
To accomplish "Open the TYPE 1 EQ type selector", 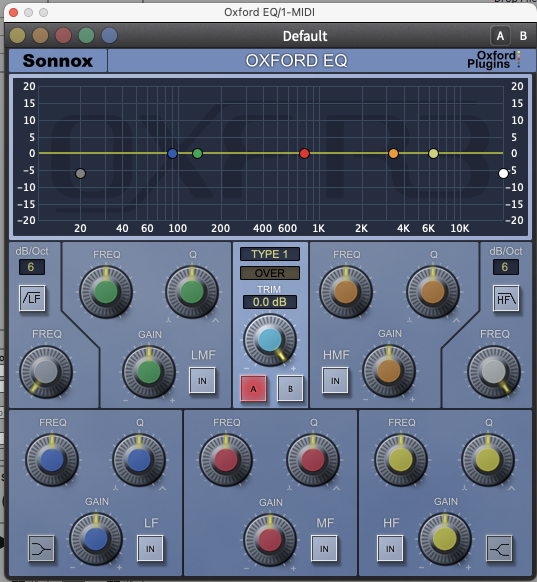I will [x=270, y=254].
